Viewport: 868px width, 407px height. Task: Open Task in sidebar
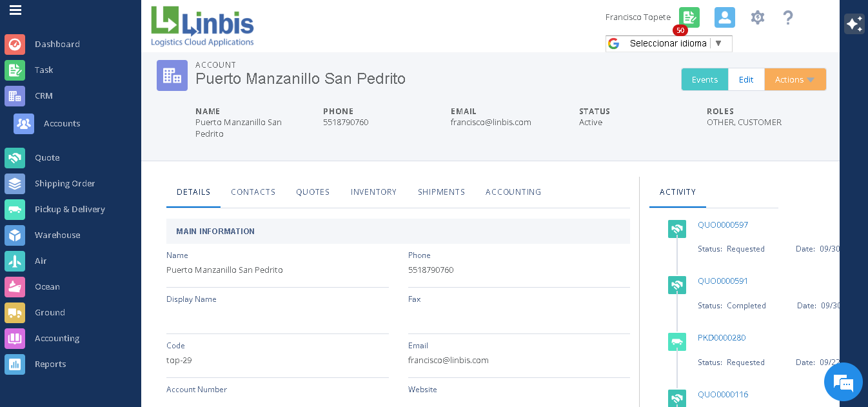pos(44,70)
